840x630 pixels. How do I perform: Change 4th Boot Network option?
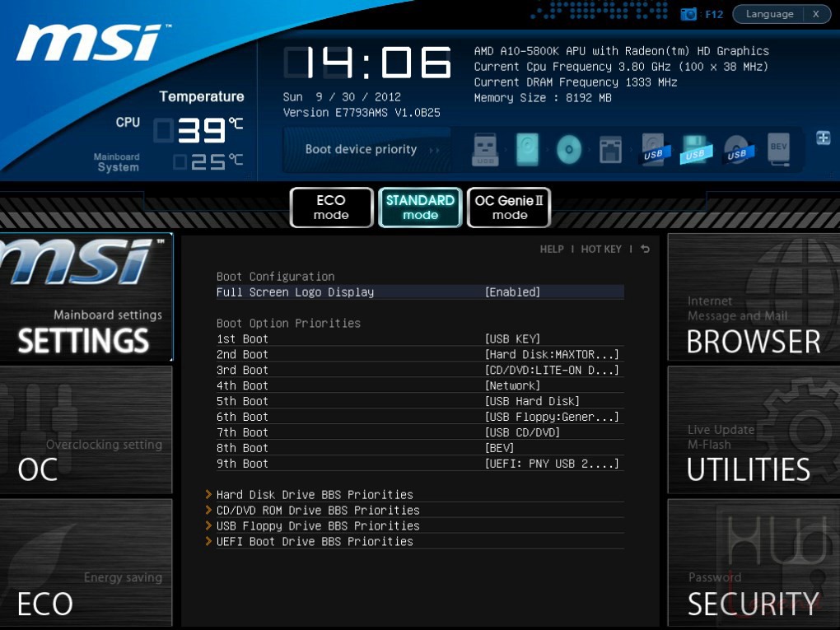point(513,385)
